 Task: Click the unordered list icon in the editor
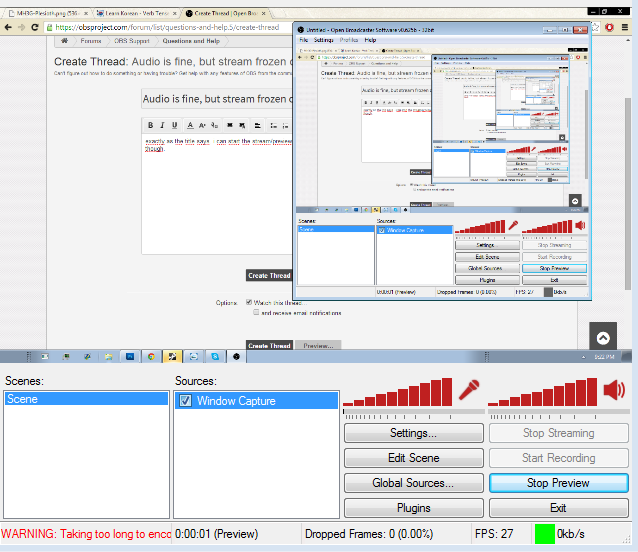[x=274, y=125]
